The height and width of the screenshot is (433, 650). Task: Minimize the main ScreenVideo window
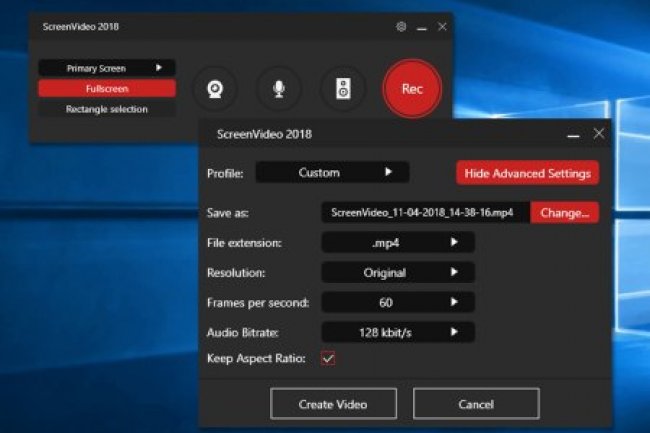click(x=421, y=26)
